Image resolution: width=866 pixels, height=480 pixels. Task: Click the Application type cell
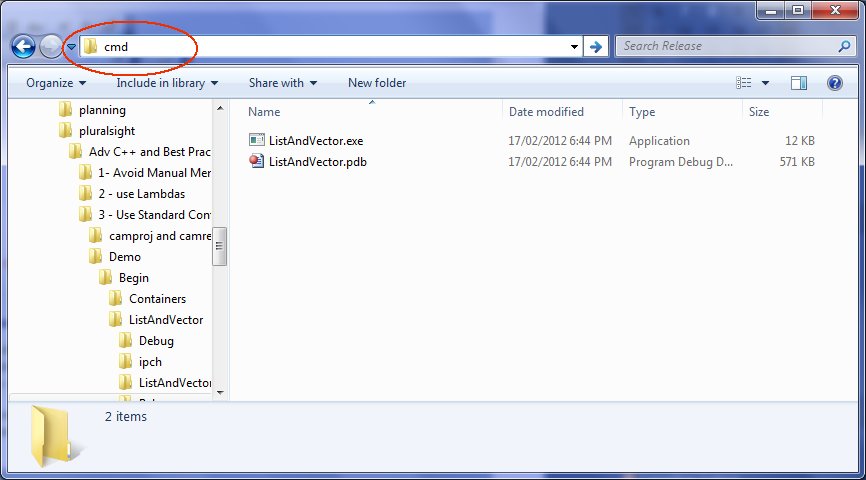coord(659,141)
